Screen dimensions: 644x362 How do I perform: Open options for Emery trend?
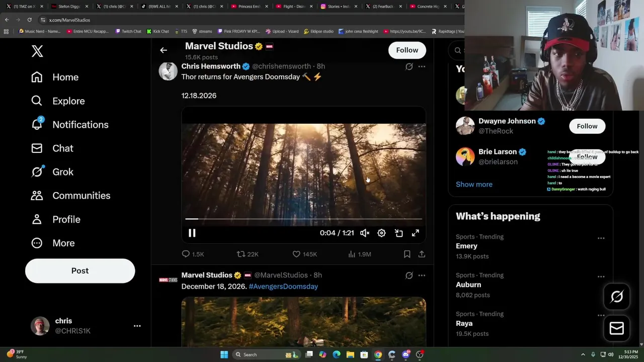point(601,238)
